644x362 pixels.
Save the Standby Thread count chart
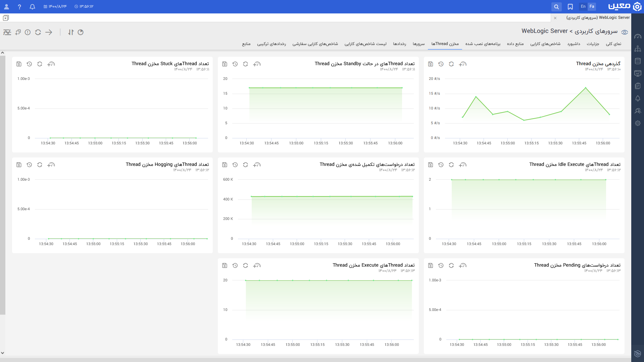225,64
